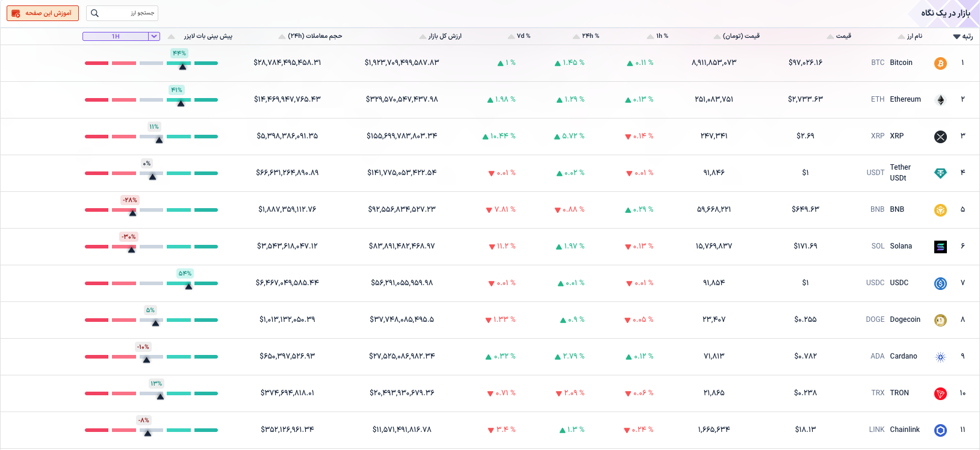Sort by total market cap column
Image resolution: width=980 pixels, height=450 pixels.
tap(441, 36)
